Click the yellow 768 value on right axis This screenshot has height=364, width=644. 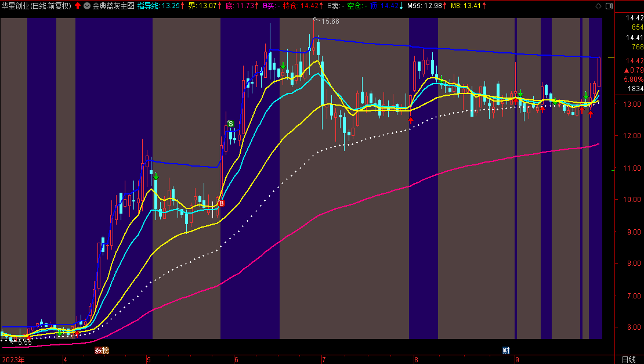pyautogui.click(x=638, y=47)
